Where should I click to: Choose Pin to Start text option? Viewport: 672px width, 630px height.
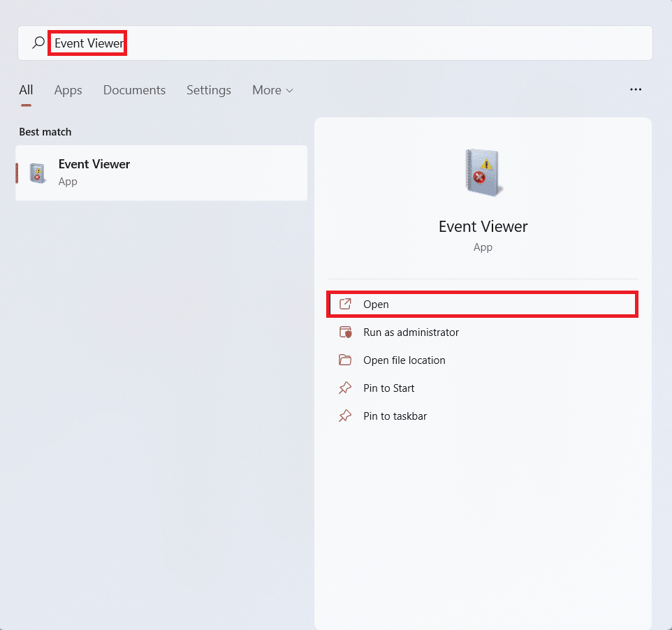pyautogui.click(x=388, y=388)
